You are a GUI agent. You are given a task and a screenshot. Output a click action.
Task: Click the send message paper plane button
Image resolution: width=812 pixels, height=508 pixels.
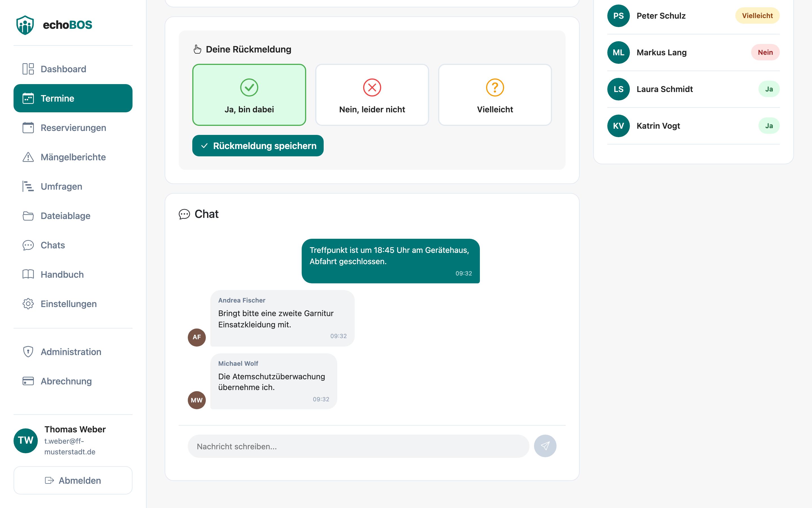[545, 446]
